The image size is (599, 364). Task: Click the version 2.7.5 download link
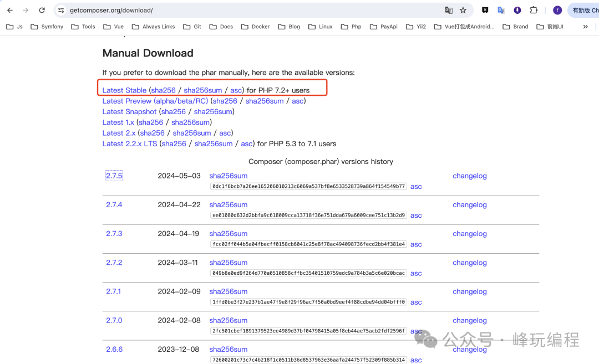coord(114,176)
